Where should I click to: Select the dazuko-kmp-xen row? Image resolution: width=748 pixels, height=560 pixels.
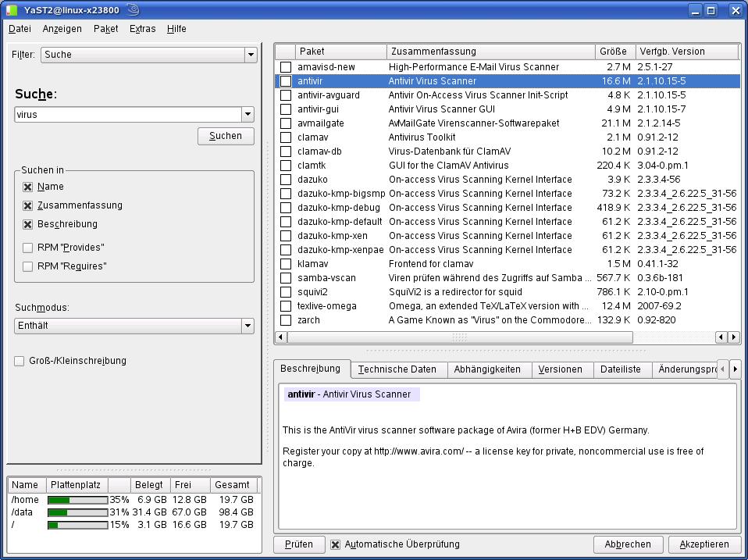pos(508,236)
